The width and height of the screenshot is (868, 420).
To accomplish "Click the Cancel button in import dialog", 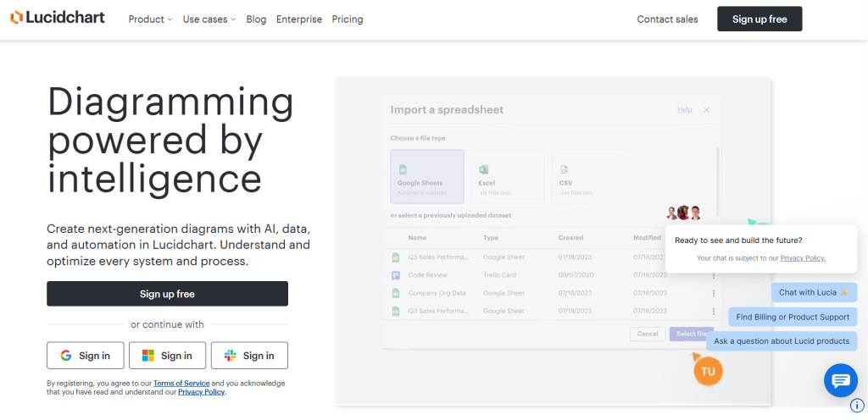I will (x=647, y=334).
